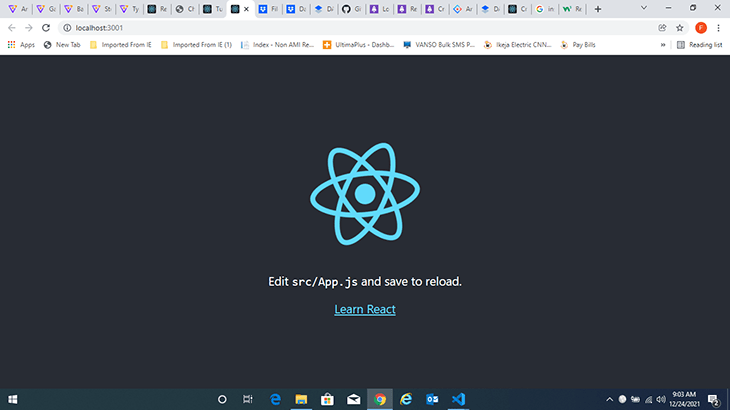Switch to Visual Studio Code in taskbar
This screenshot has height=410, width=730.
(x=459, y=399)
